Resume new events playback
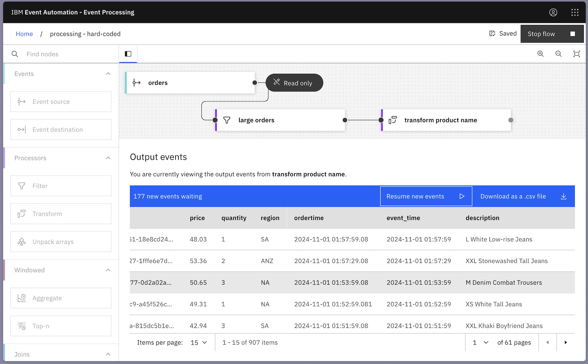 (426, 196)
